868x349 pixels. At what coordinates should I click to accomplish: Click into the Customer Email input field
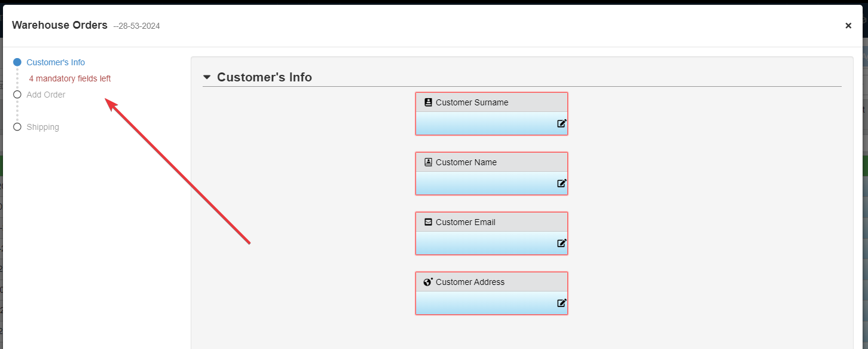tap(485, 243)
